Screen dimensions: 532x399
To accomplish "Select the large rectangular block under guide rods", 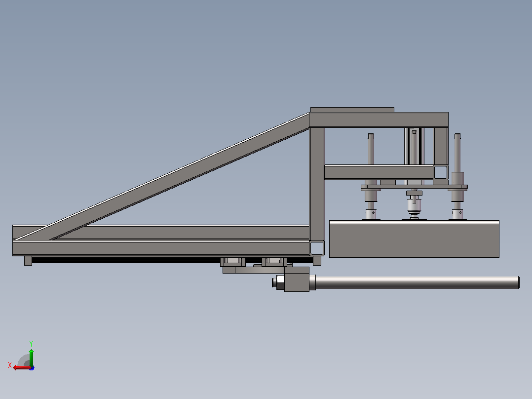I will [x=414, y=239].
